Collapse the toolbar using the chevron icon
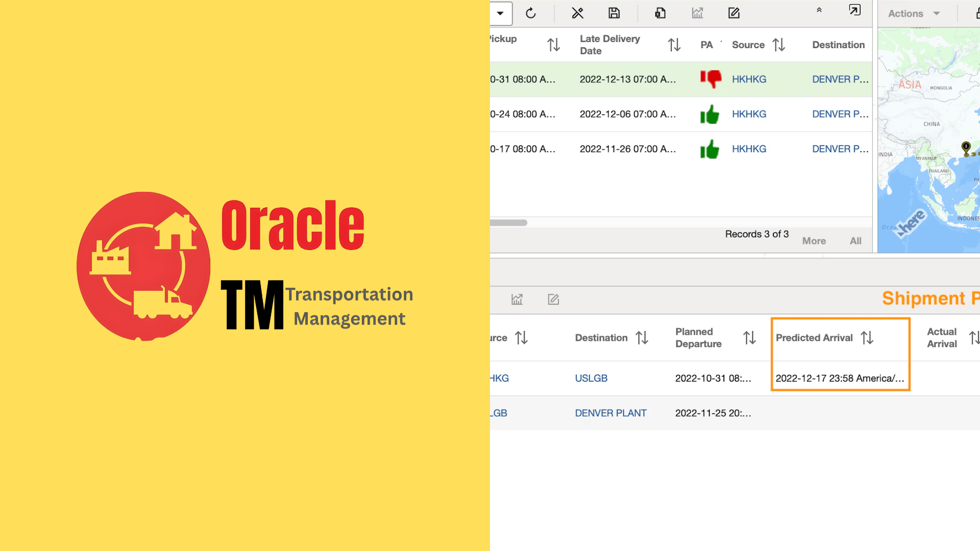Viewport: 980px width, 551px height. tap(819, 10)
